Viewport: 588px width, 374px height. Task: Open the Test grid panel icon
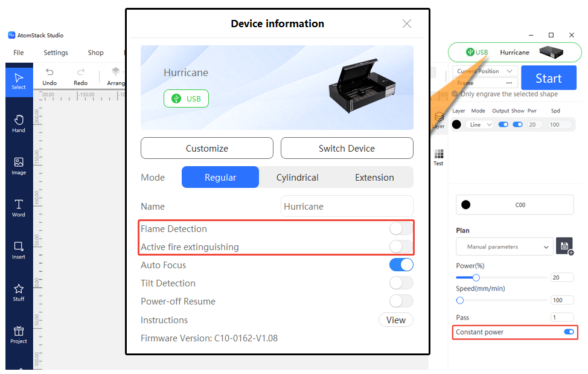[438, 158]
